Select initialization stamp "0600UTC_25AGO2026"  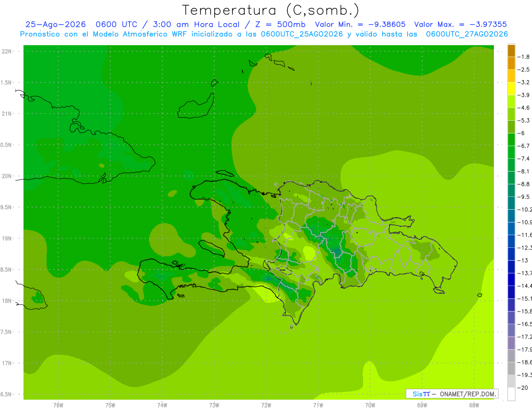(x=302, y=34)
